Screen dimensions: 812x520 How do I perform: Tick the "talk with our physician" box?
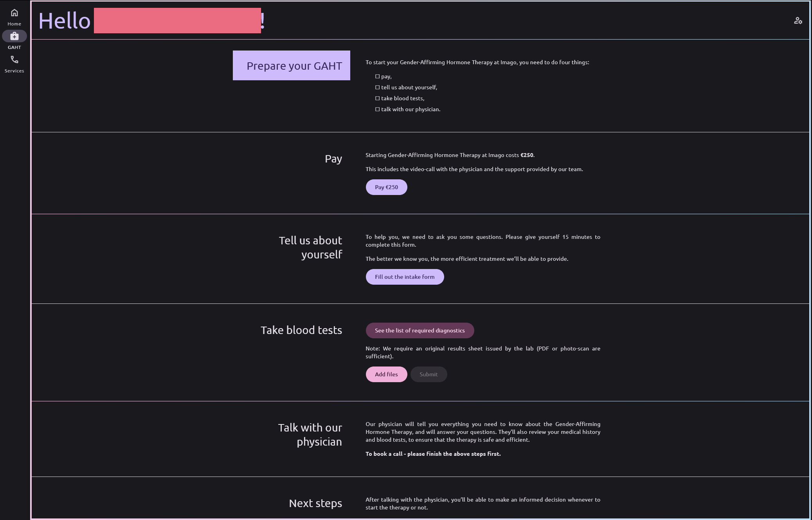tap(378, 109)
